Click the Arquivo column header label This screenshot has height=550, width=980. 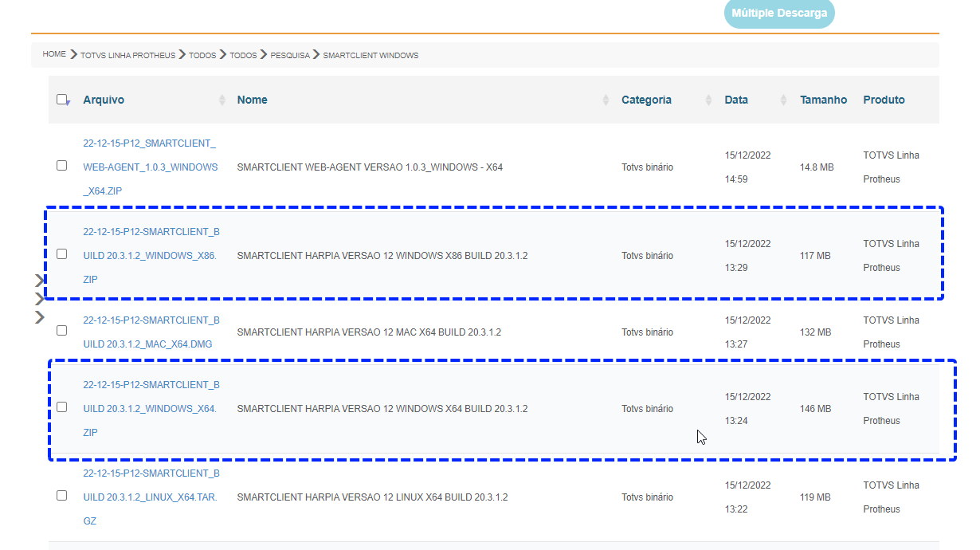point(104,100)
